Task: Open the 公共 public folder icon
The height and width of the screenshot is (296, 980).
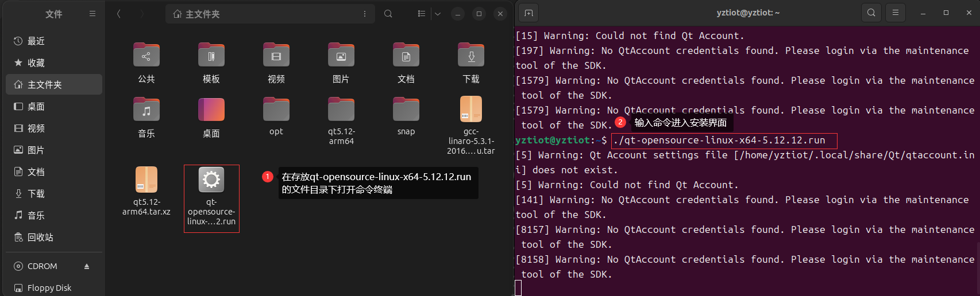Action: (x=146, y=55)
